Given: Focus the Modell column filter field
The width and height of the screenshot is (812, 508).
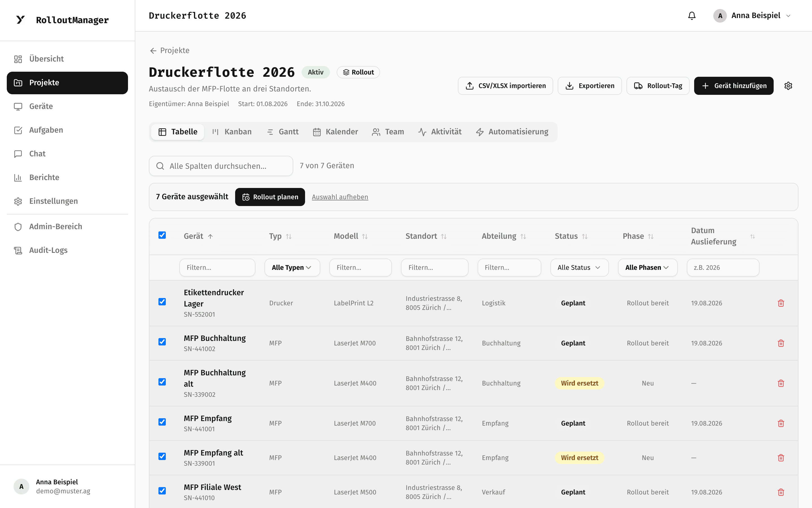Looking at the screenshot, I should coord(360,268).
